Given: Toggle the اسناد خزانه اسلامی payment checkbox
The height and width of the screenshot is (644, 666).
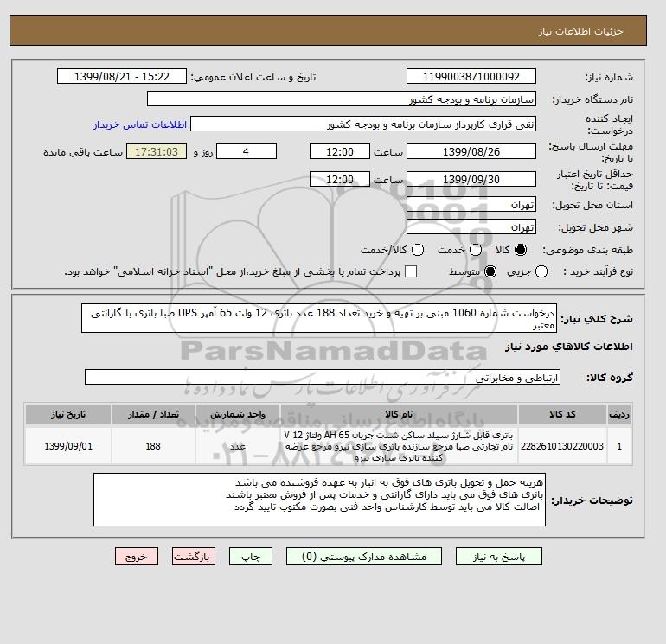Looking at the screenshot, I should tap(411, 271).
